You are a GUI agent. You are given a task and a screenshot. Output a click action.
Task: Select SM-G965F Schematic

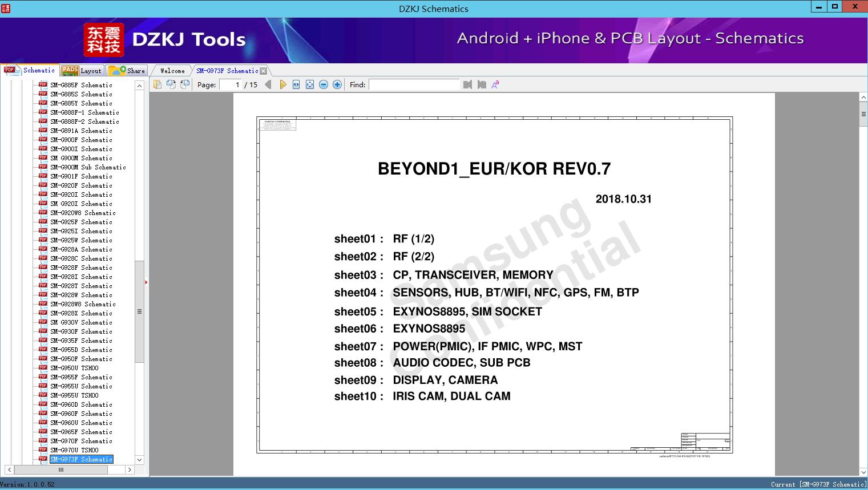point(81,432)
